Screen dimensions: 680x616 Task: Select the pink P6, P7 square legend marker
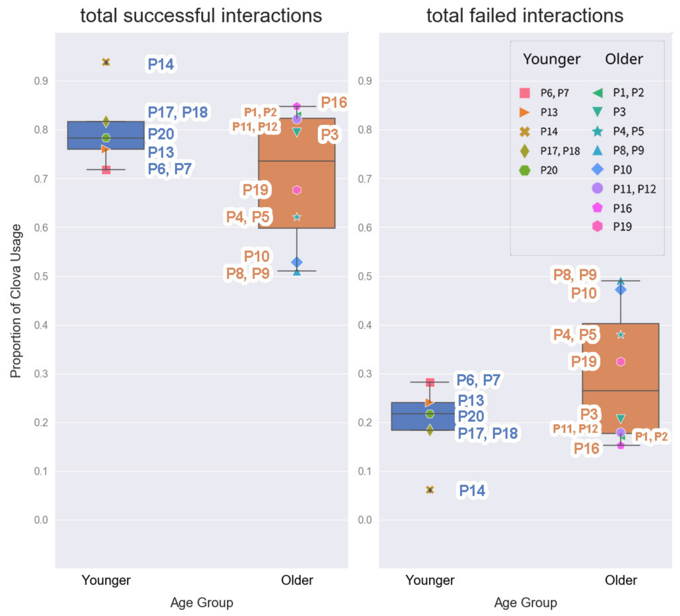pos(525,92)
